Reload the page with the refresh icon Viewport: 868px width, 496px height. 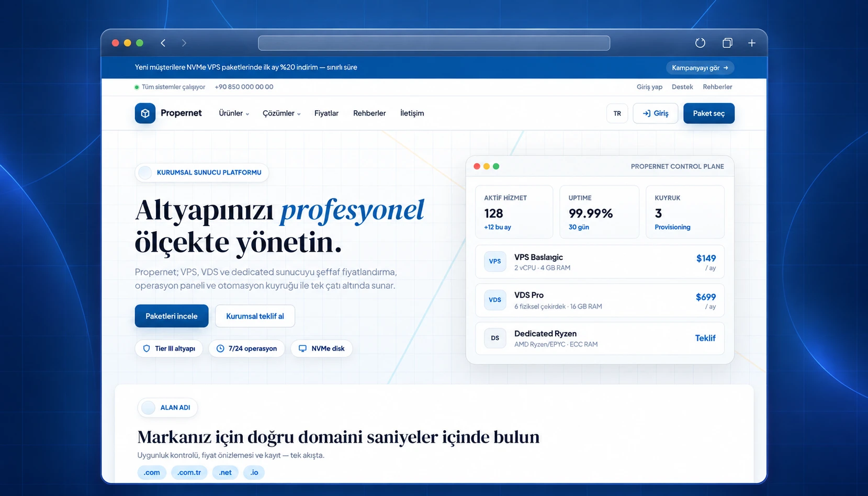700,43
